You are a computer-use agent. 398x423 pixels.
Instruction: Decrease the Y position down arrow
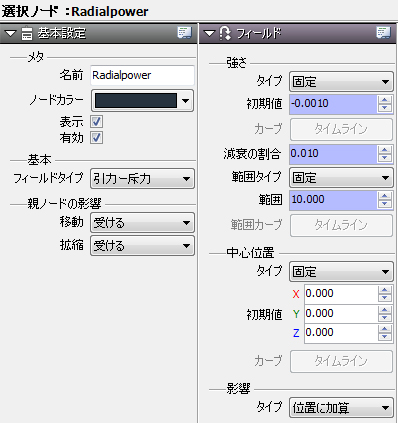(385, 317)
